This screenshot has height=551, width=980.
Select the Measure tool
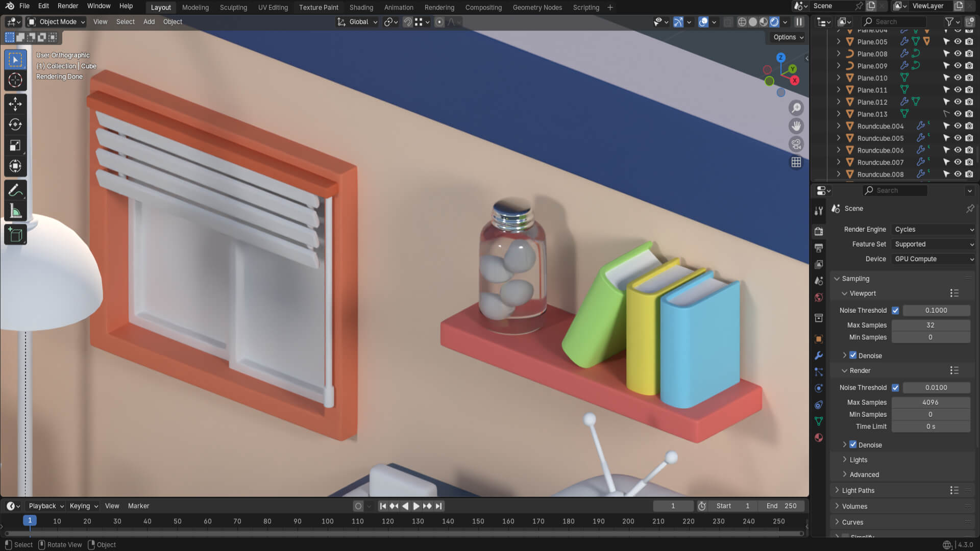click(15, 211)
